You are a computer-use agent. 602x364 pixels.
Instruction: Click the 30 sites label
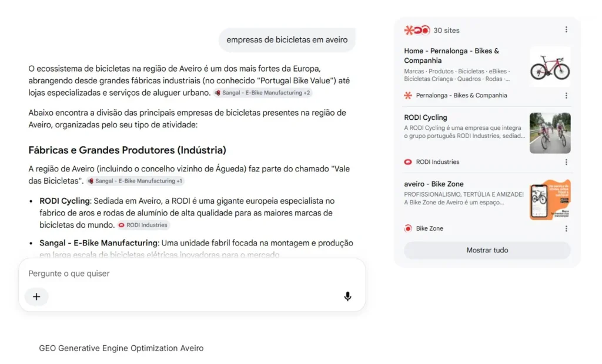[x=447, y=31]
